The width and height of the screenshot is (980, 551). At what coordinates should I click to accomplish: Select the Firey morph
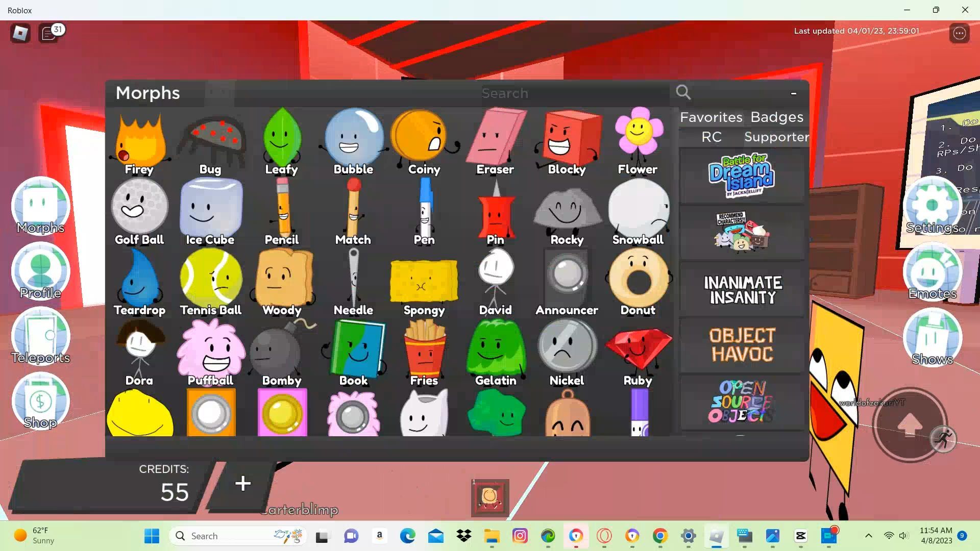pos(139,142)
